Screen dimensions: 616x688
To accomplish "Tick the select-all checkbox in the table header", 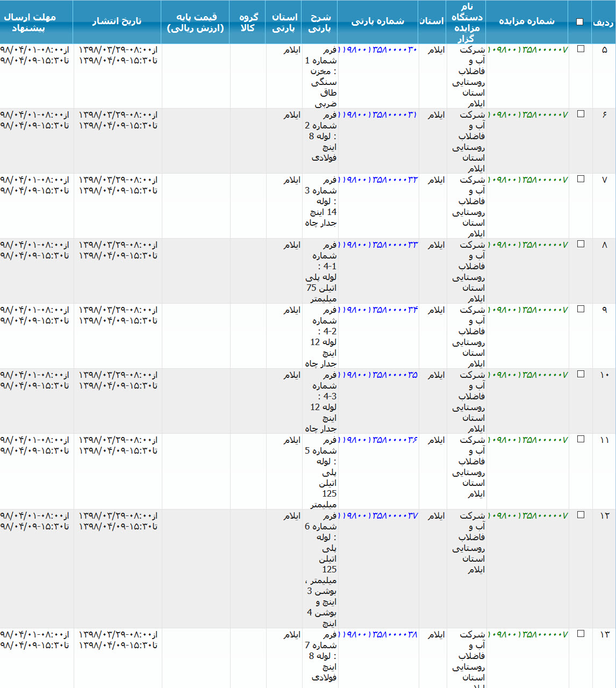I will 579,22.
